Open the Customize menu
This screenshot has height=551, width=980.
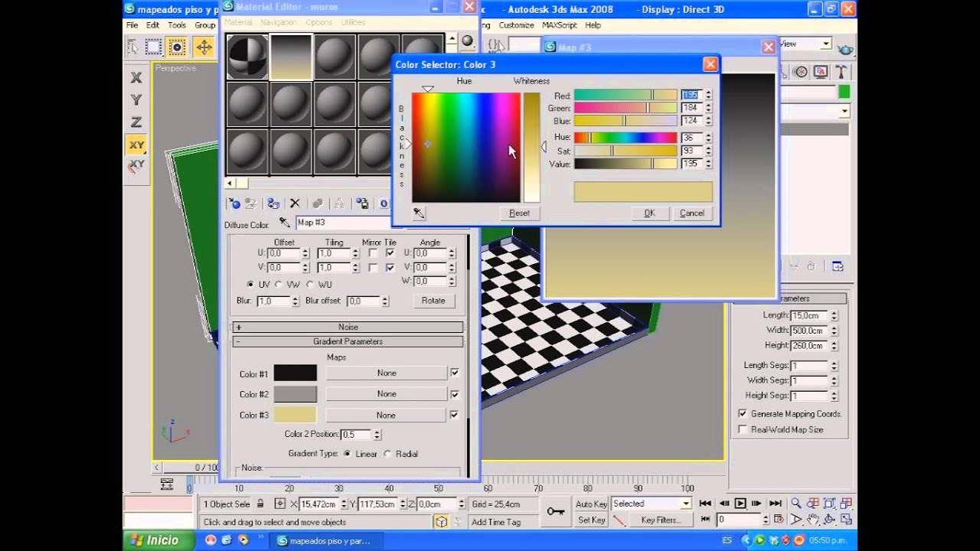pos(517,25)
